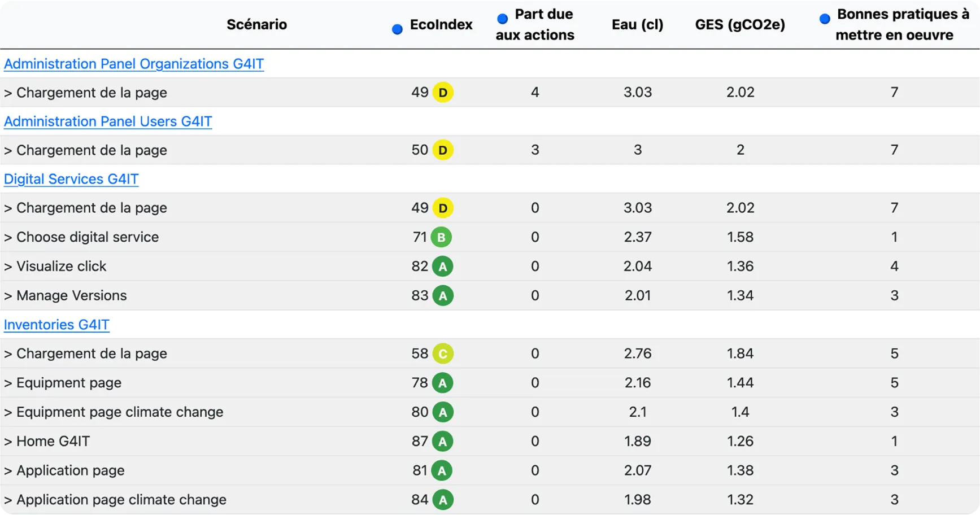Click the A grade badge with EcoIndex 81

(442, 470)
